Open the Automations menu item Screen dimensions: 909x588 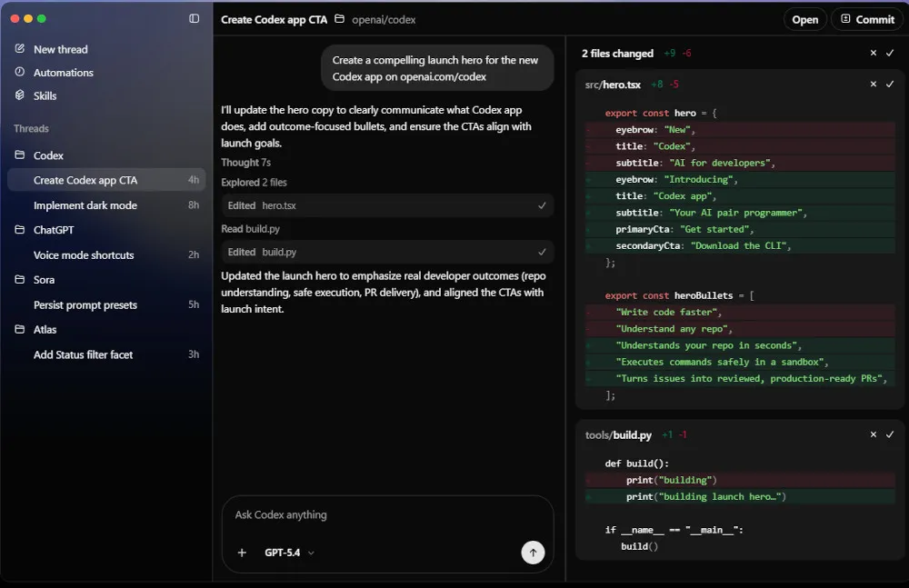tap(64, 73)
